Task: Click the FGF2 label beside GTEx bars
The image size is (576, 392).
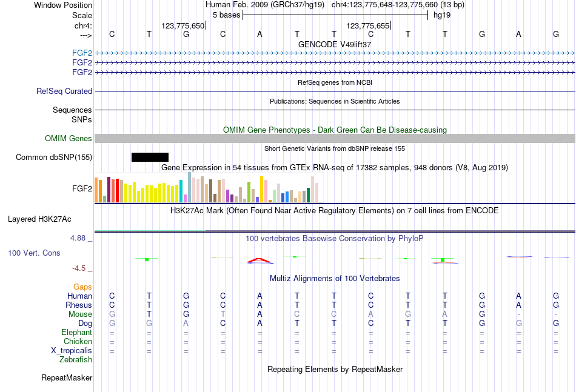Action: click(82, 188)
